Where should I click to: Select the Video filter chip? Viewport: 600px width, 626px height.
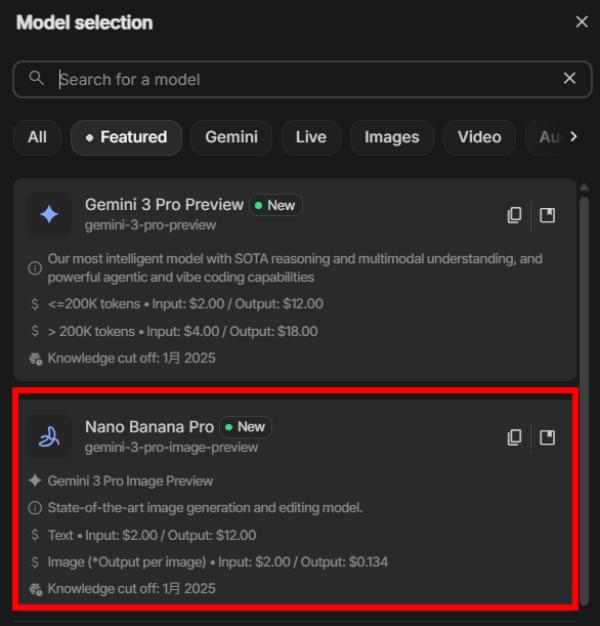coord(479,137)
